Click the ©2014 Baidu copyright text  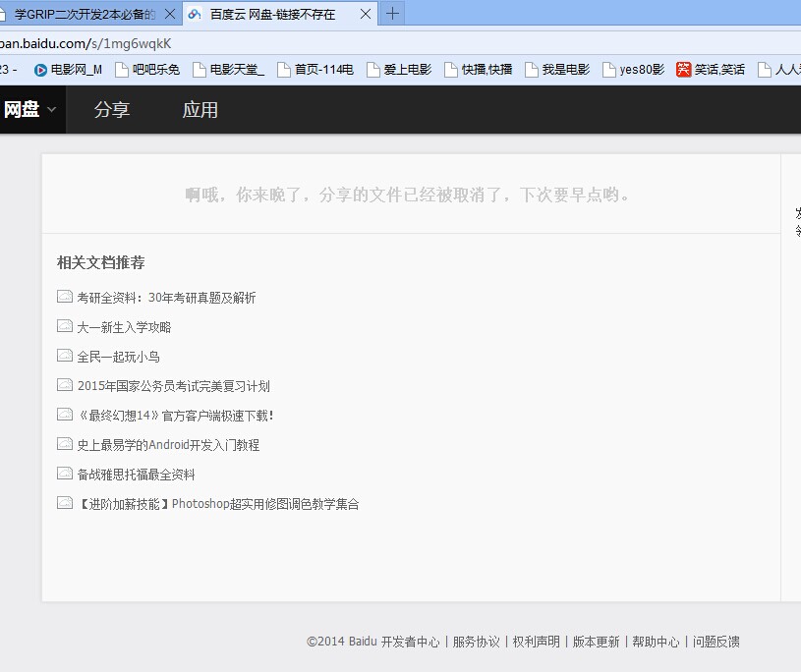[342, 642]
